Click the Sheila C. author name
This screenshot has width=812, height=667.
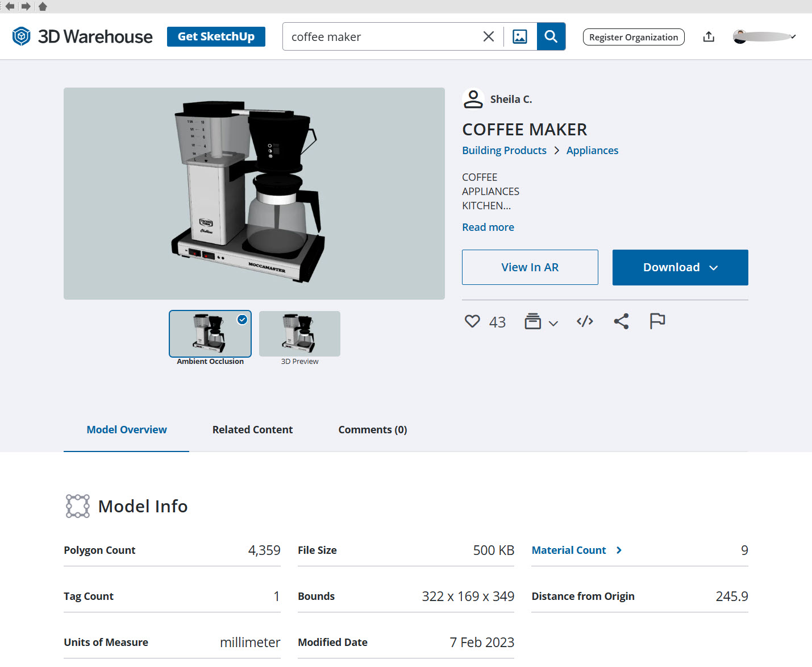click(511, 99)
